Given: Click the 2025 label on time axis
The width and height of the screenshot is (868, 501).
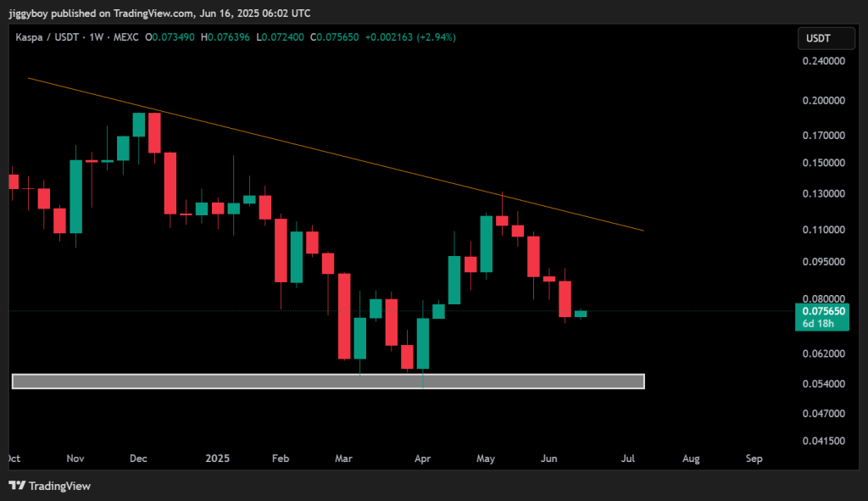Looking at the screenshot, I should [x=217, y=459].
